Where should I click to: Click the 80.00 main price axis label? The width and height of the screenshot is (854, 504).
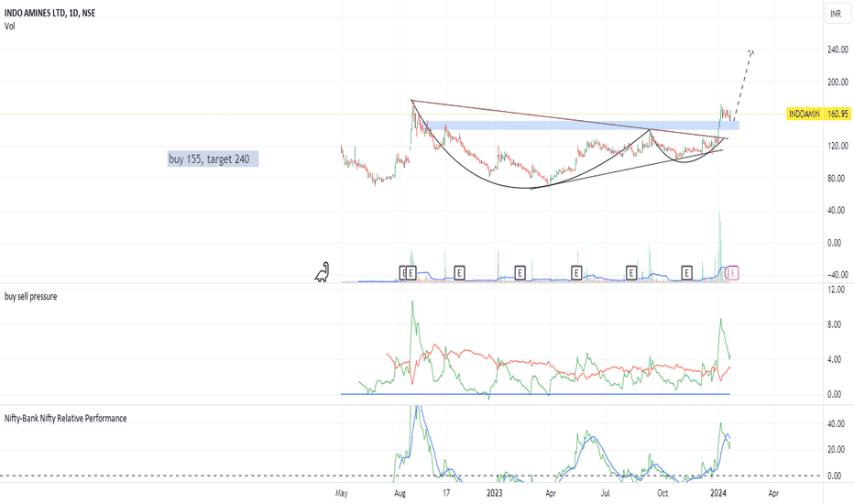(836, 178)
